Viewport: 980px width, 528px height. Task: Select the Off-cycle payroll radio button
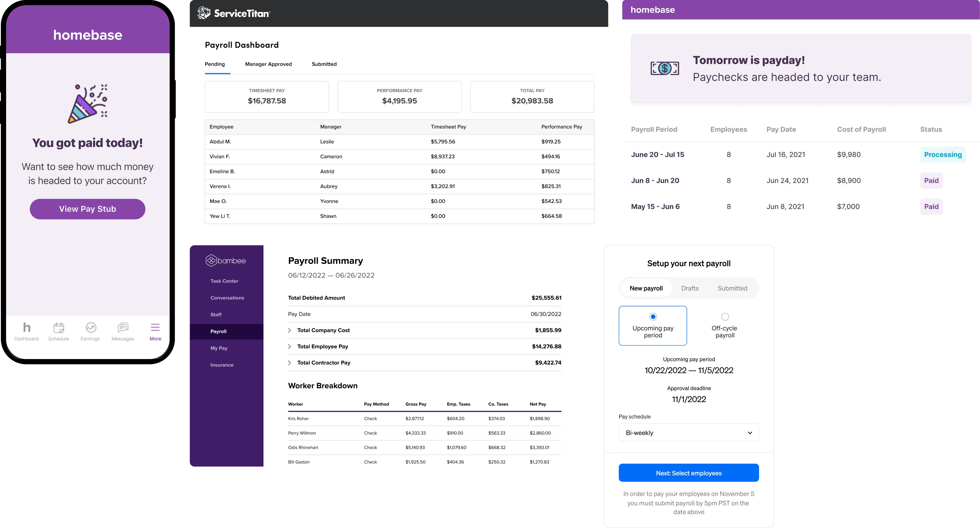click(725, 317)
